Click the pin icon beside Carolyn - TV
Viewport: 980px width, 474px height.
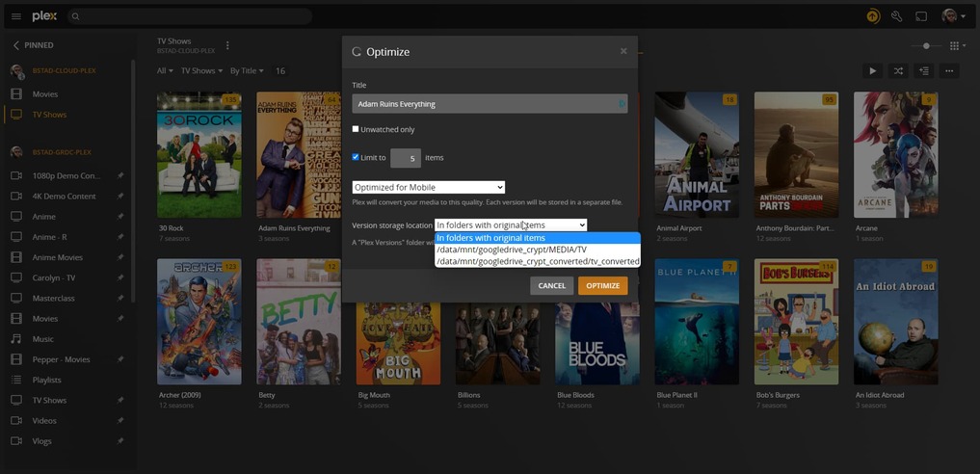click(120, 277)
